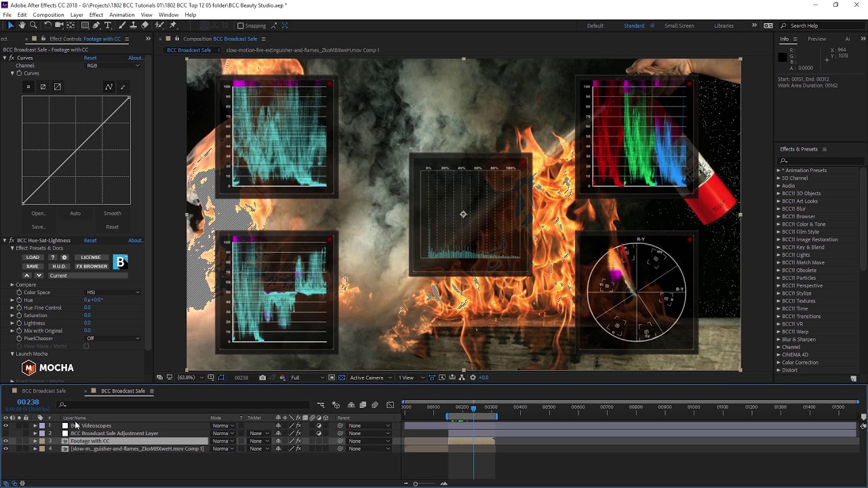The height and width of the screenshot is (488, 868).
Task: Click the blue current time indicator in timeline
Action: coord(473,408)
